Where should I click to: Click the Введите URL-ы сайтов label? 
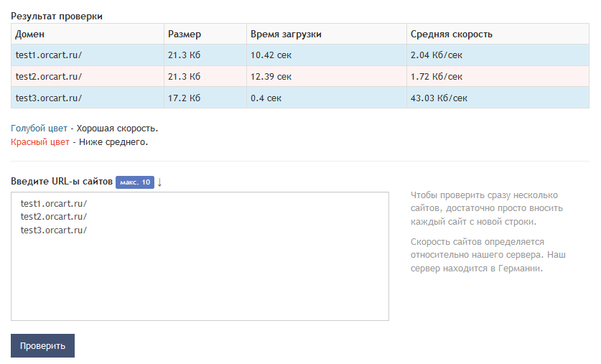coord(61,181)
